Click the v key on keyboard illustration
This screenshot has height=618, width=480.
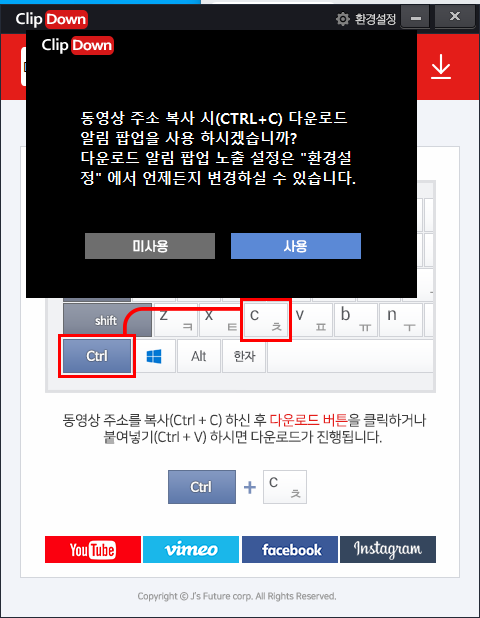tap(311, 320)
